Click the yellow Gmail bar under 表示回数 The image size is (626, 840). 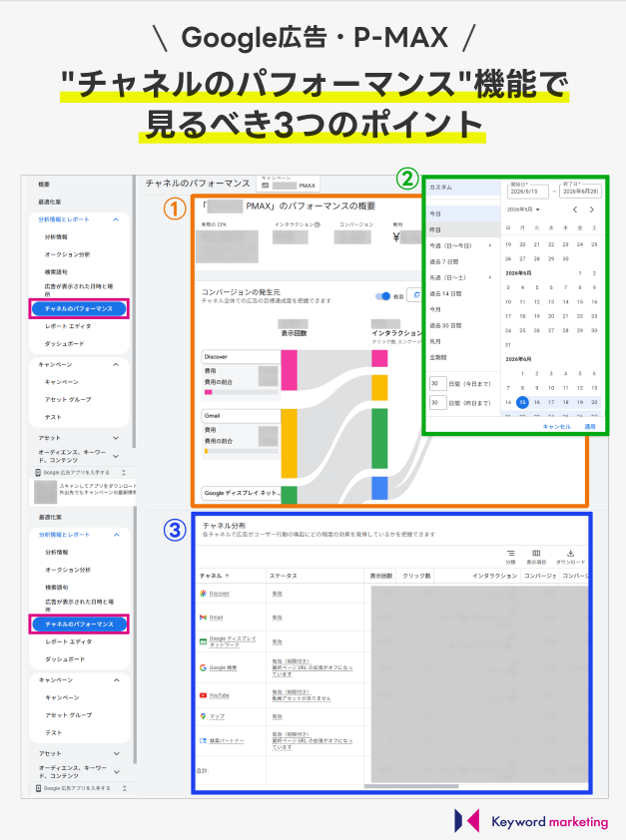(289, 444)
